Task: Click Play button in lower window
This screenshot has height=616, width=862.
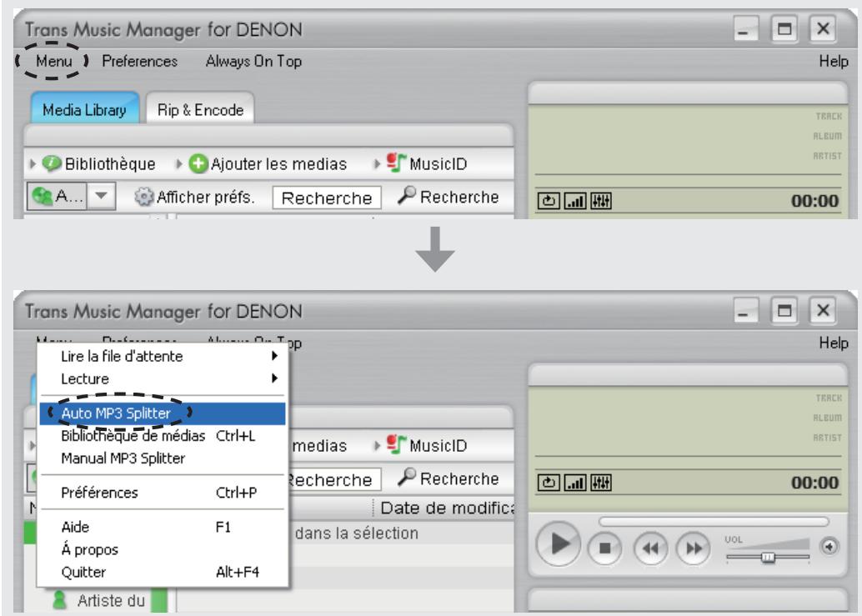Action: pyautogui.click(x=559, y=544)
